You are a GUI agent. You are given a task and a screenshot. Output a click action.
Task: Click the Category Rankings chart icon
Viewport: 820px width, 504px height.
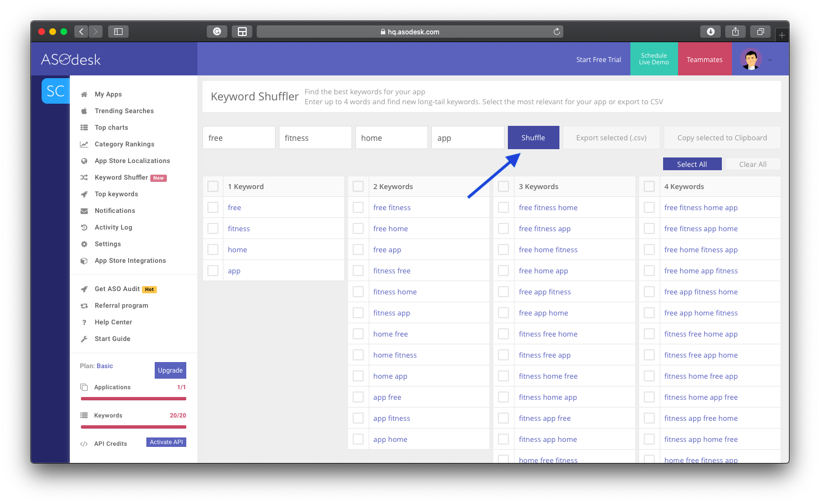(84, 144)
